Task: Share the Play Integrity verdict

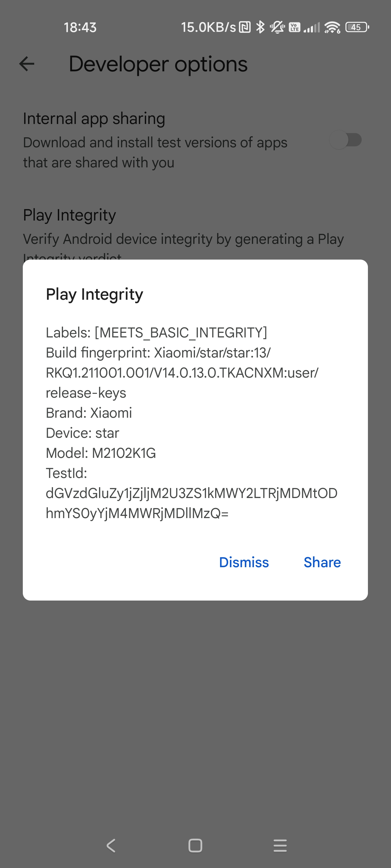Action: [322, 562]
